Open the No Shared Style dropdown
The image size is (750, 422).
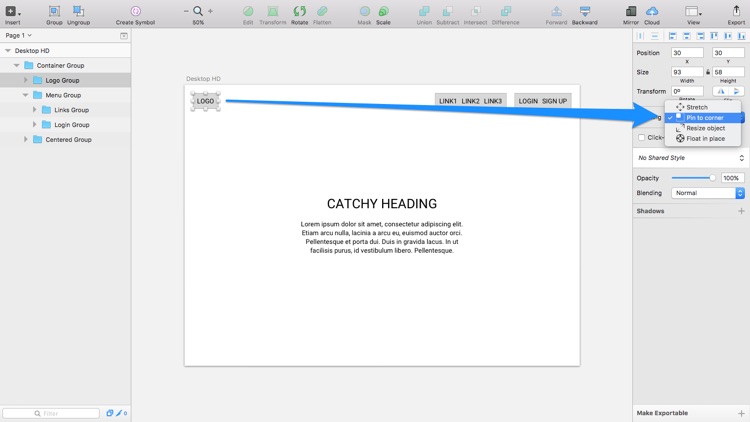[x=691, y=158]
